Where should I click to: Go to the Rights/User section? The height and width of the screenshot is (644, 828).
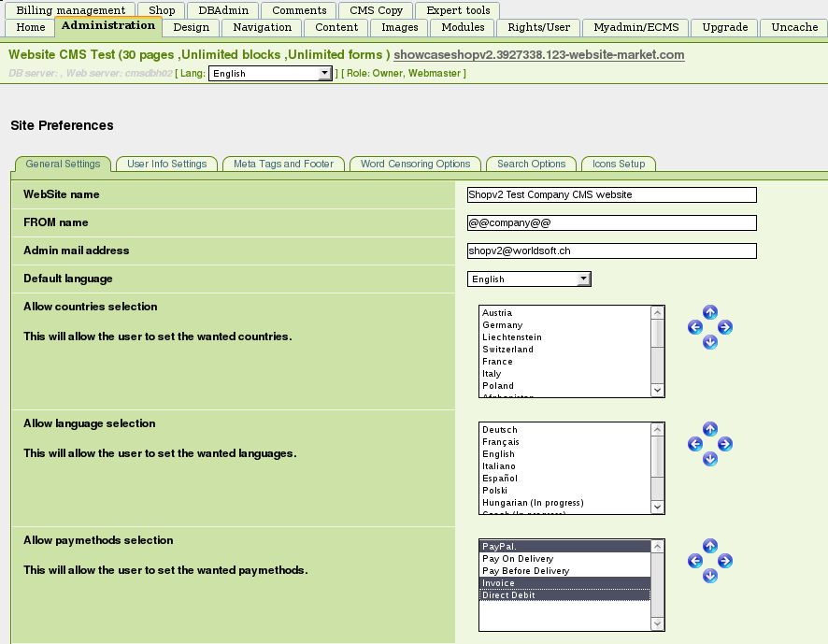(538, 27)
